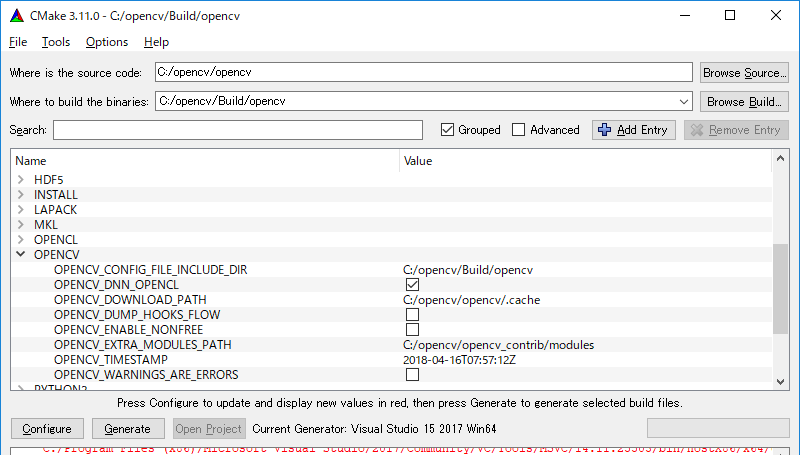Select the OPENCV_TIMESTAMP entry name
The image size is (800, 455).
click(111, 360)
